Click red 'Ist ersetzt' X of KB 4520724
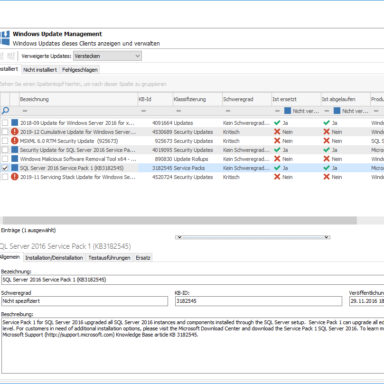 click(x=277, y=177)
